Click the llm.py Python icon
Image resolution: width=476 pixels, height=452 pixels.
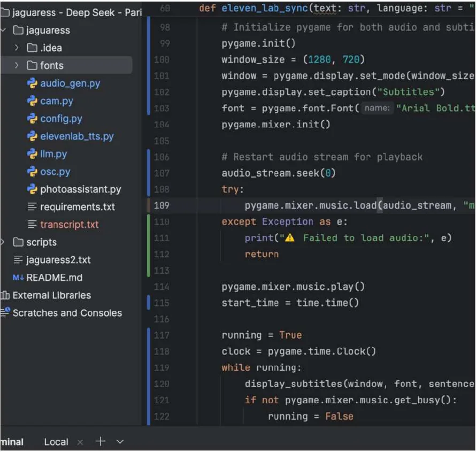(32, 154)
